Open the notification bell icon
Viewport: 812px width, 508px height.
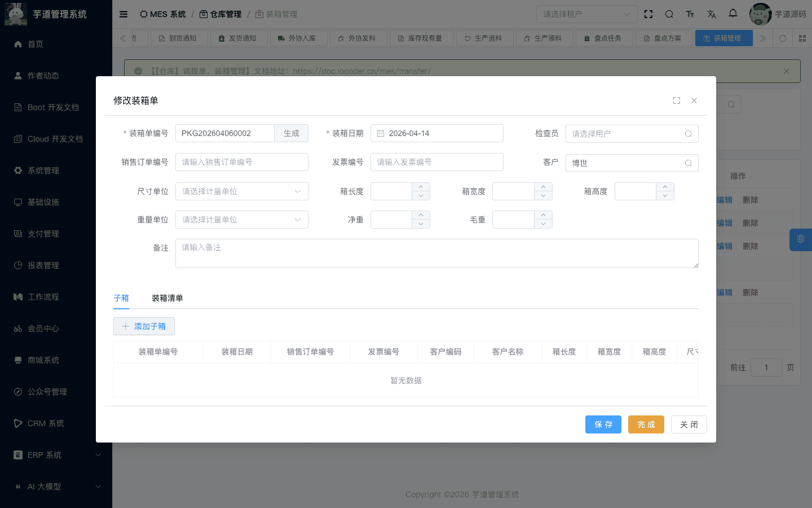[732, 14]
